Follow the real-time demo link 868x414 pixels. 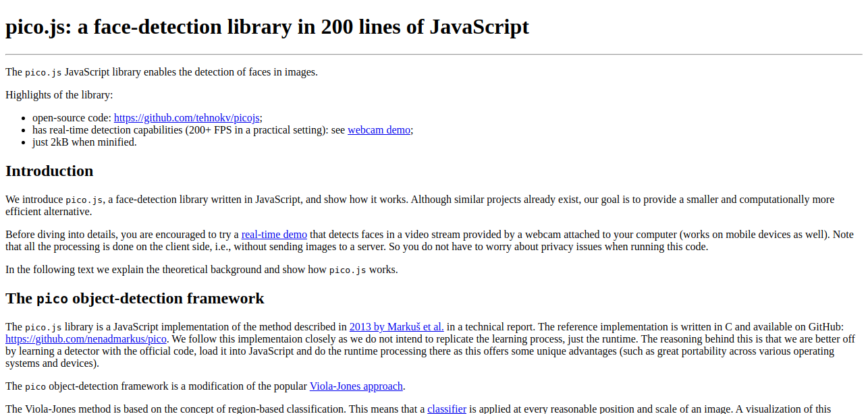(x=274, y=235)
